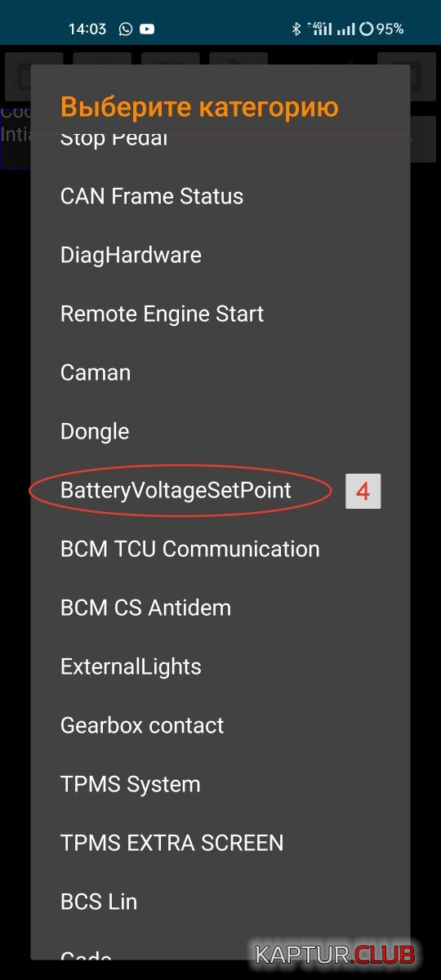Tap the YouTube notification icon
This screenshot has width=441, height=980.
[x=147, y=29]
